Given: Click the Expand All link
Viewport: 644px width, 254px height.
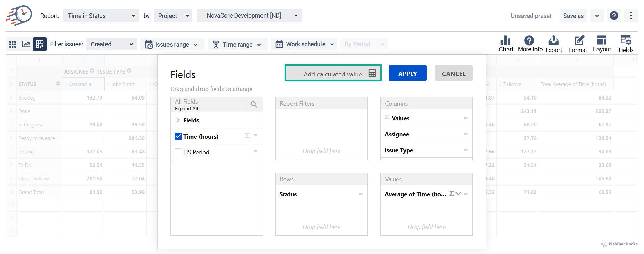Looking at the screenshot, I should pos(186,109).
